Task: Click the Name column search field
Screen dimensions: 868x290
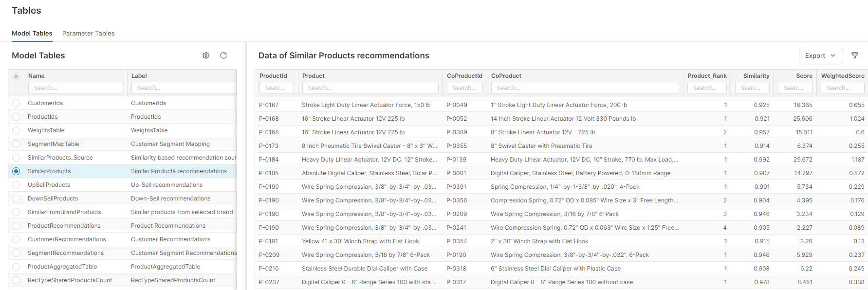Action: coord(75,88)
